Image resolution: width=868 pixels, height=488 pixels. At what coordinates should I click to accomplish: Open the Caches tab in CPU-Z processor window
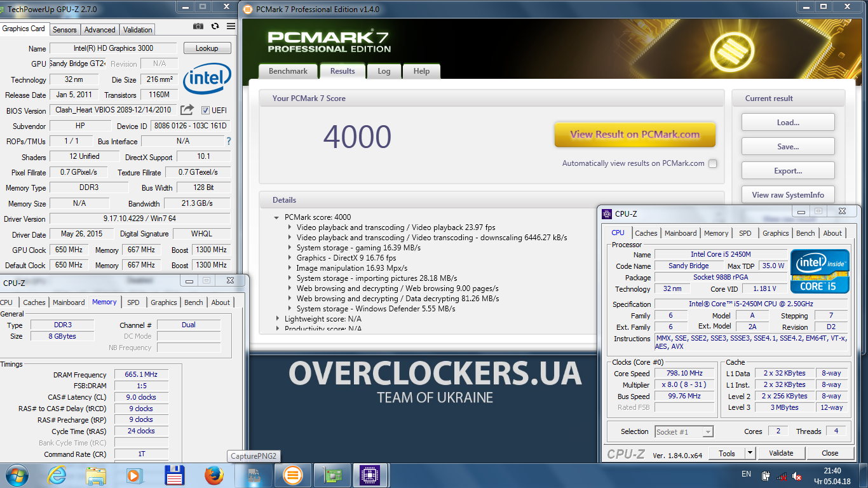[646, 233]
